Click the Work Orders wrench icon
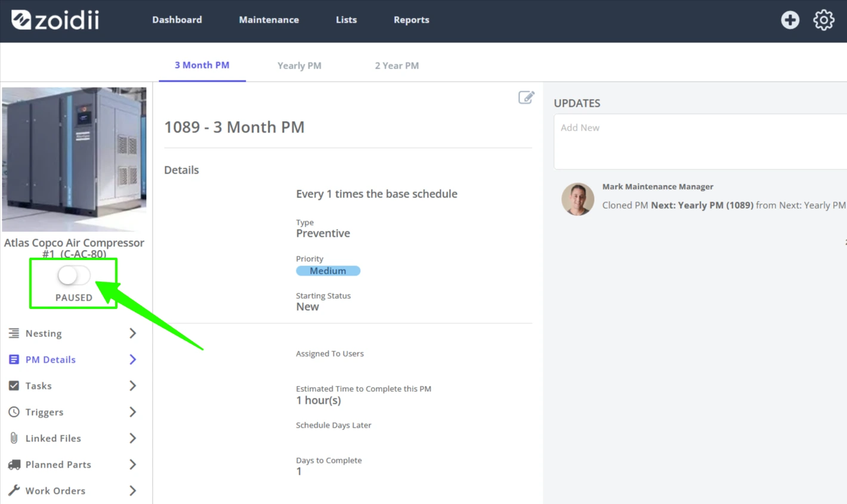 [14, 490]
